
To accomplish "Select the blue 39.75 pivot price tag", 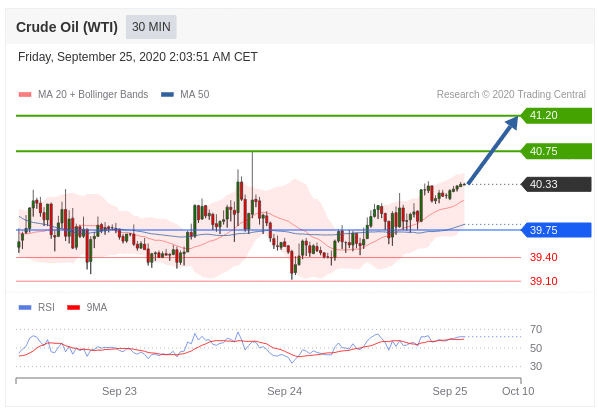I will 556,230.
